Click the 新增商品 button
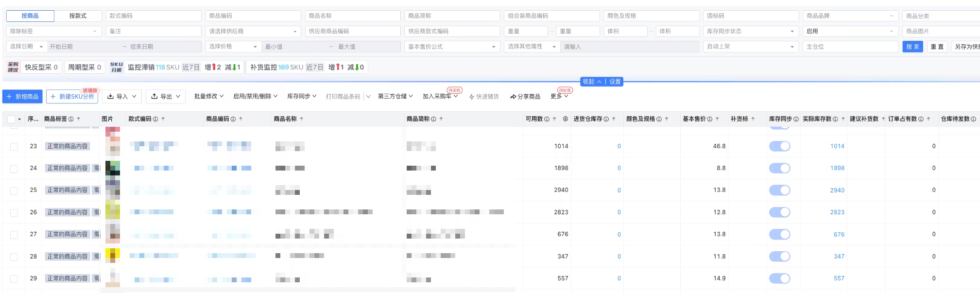980x293 pixels. point(22,97)
